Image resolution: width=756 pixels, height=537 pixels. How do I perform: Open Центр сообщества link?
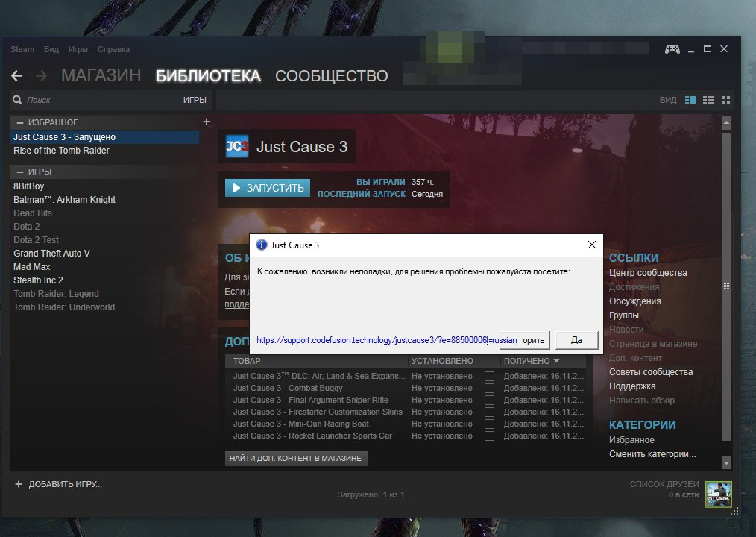pyautogui.click(x=648, y=272)
